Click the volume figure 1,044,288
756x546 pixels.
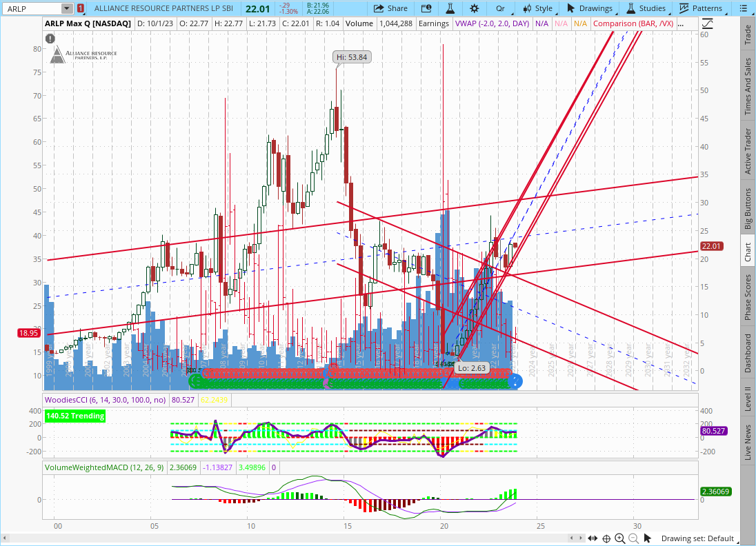coord(396,23)
